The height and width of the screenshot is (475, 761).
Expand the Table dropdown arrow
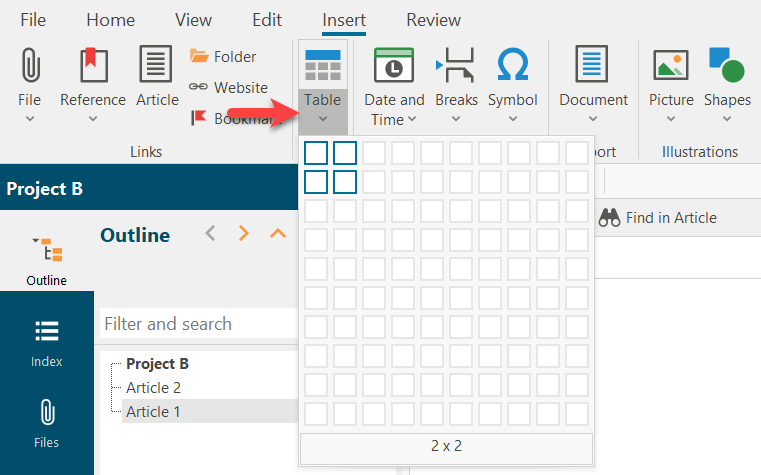323,120
